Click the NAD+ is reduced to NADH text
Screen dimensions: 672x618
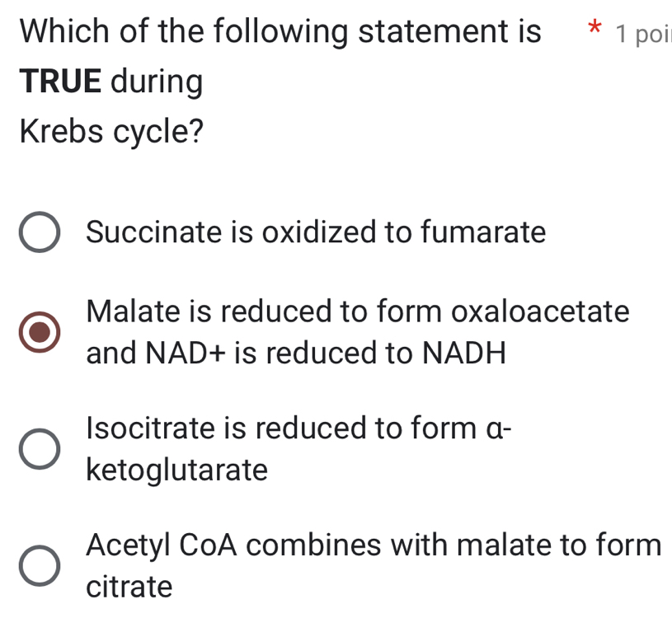[x=295, y=353]
